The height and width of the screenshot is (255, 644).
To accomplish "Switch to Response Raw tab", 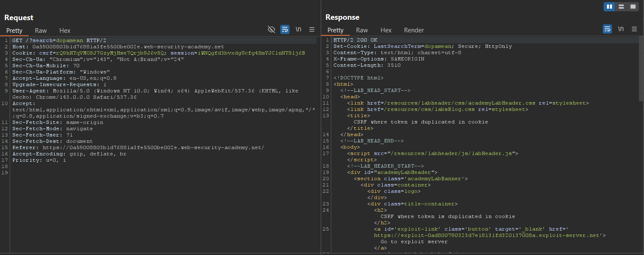I will click(x=362, y=30).
